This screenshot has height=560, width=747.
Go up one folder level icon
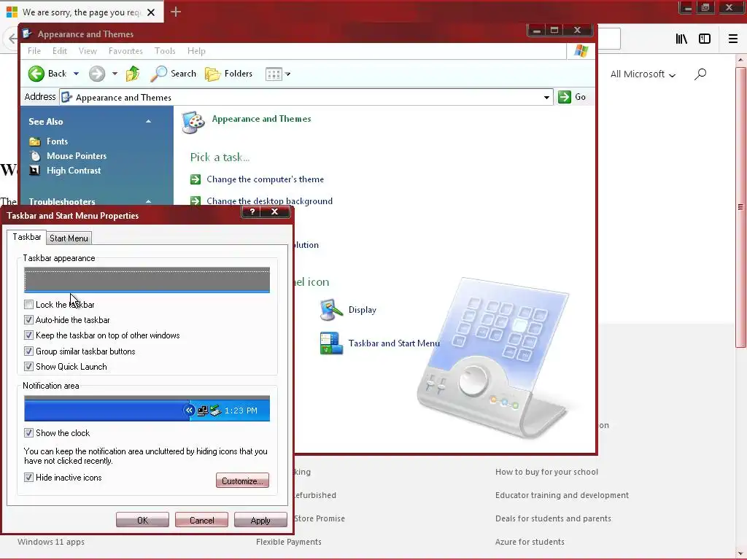click(x=133, y=74)
